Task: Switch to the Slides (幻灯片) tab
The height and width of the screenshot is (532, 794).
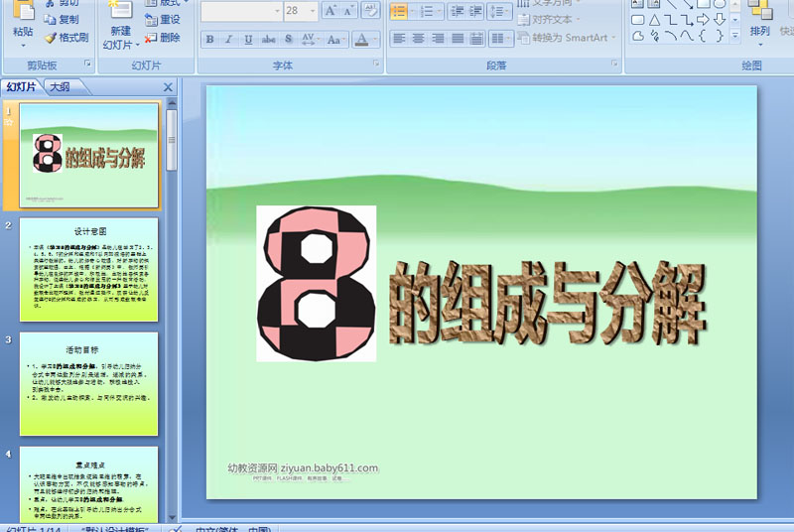Action: 21,87
